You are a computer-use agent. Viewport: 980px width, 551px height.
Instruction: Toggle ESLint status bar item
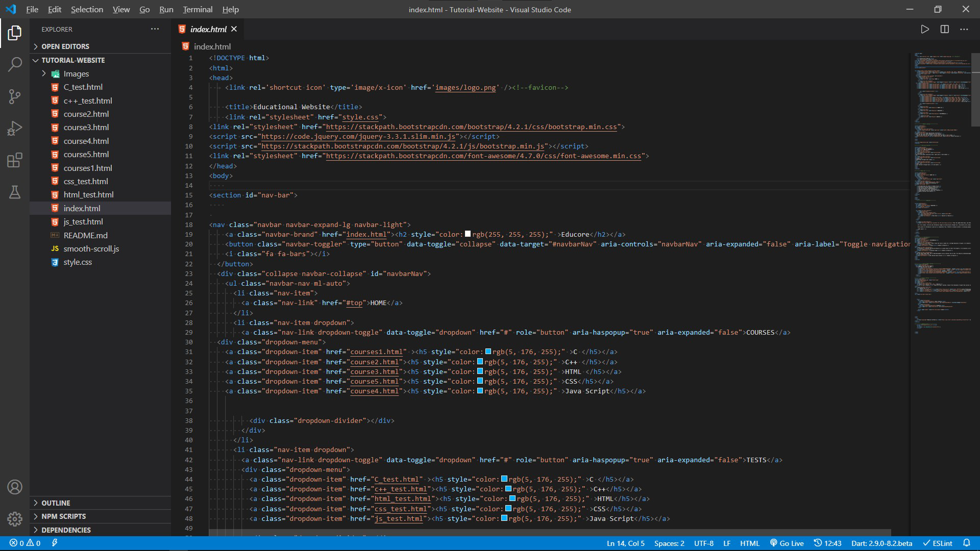[x=938, y=543]
